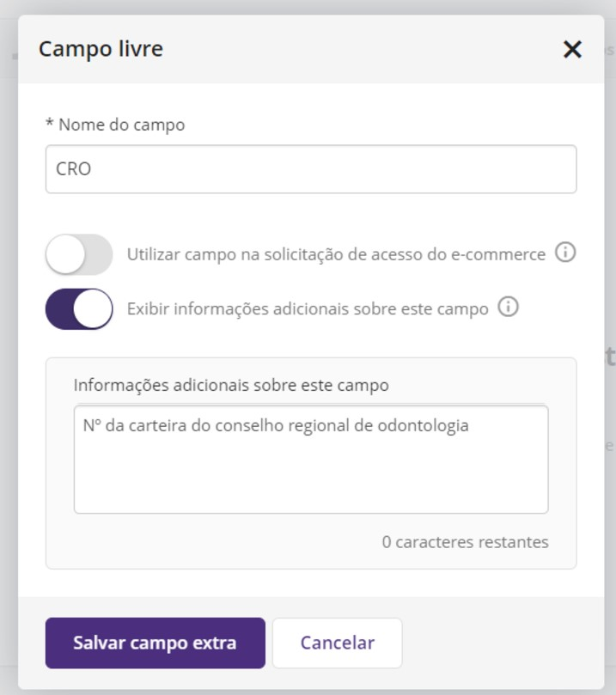Viewport: 616px width, 695px height.
Task: Click the Cancelar button
Action: pyautogui.click(x=337, y=643)
